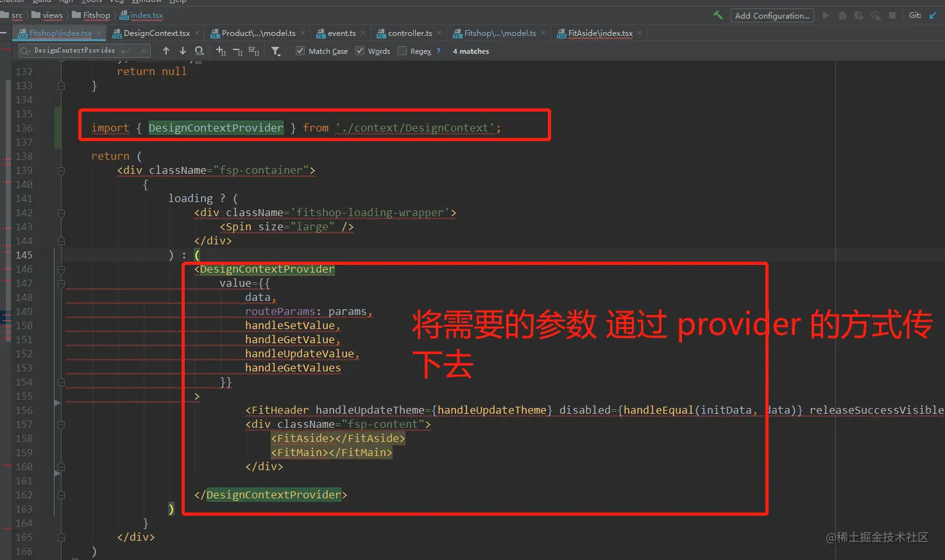The image size is (945, 560).
Task: Enable the Regex checkbox
Action: 402,51
